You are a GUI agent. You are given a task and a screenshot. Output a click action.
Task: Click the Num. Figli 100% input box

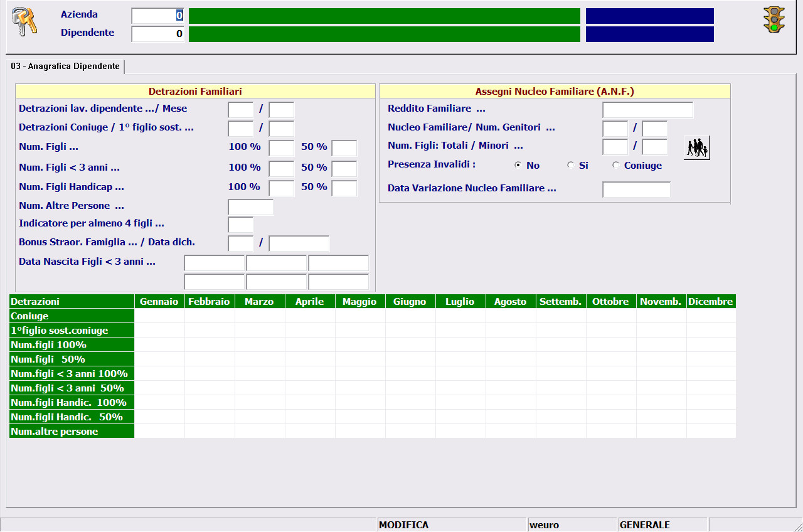(x=281, y=148)
